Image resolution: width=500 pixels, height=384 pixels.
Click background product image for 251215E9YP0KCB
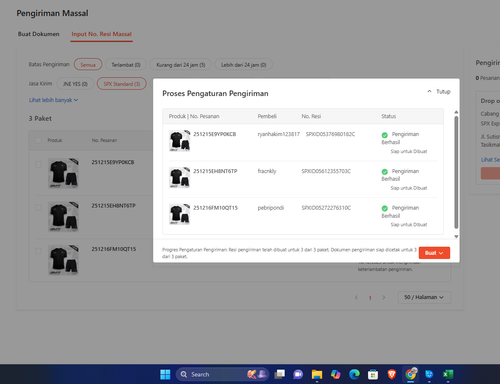[63, 173]
